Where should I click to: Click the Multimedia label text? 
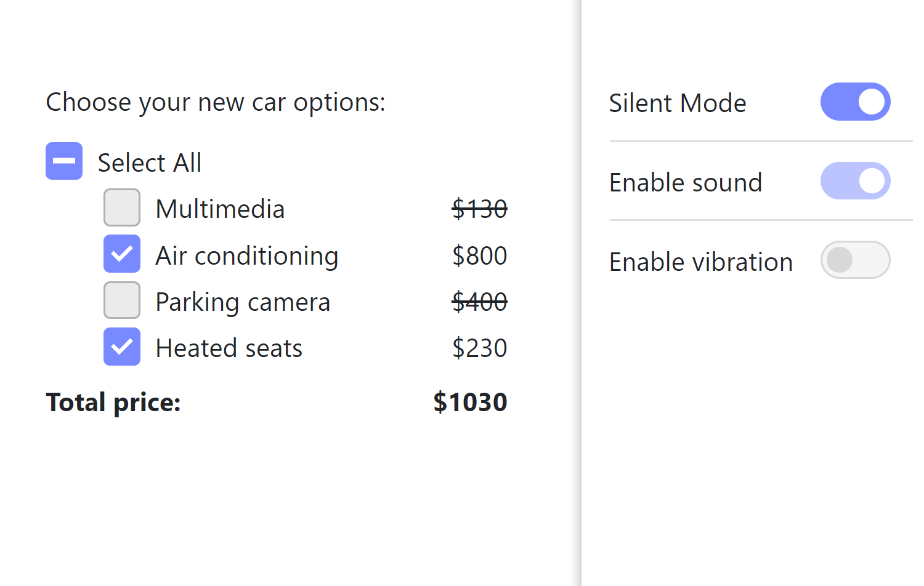[220, 209]
